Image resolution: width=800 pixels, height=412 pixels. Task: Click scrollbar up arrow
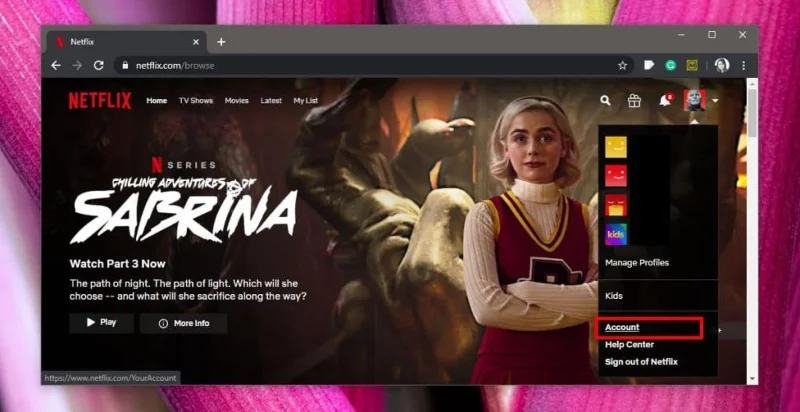pyautogui.click(x=752, y=83)
